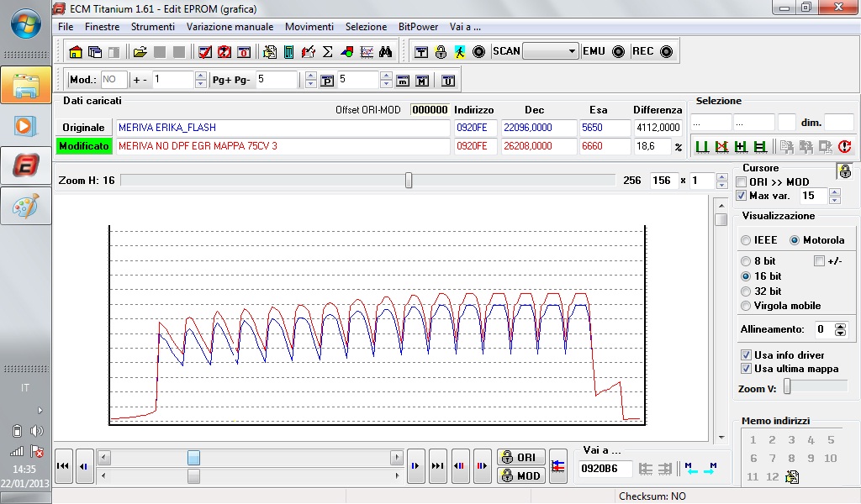Screen dimensions: 861x504
Task: Uncheck Usa info driver checkbox
Action: pos(747,354)
